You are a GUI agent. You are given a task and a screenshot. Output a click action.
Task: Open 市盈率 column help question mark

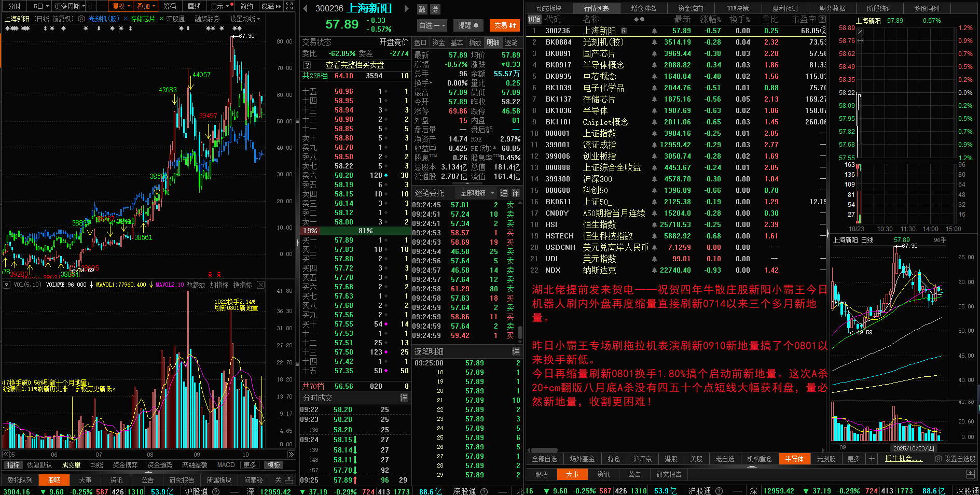(x=822, y=19)
